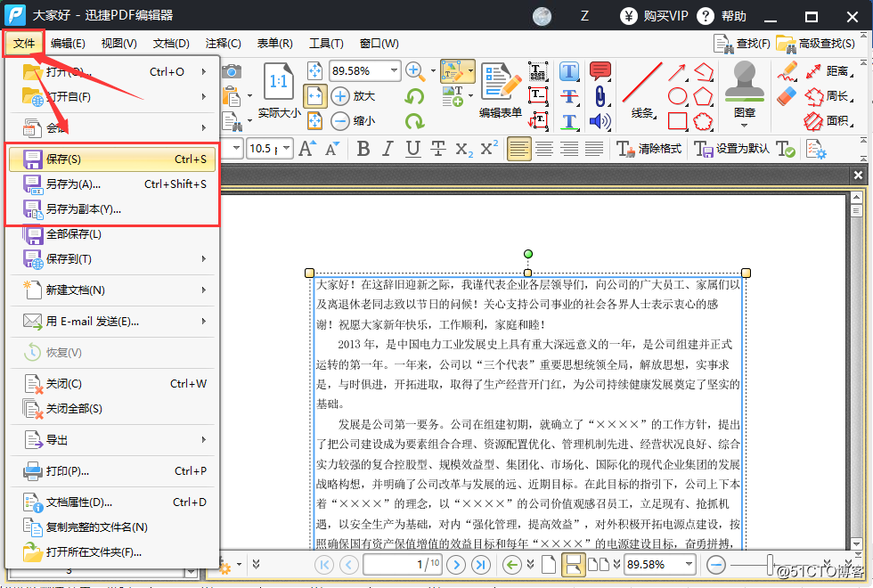Select 复制完整的文件名(N) entry

coord(112,527)
